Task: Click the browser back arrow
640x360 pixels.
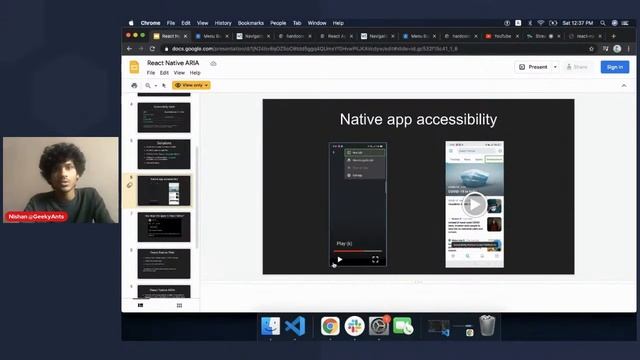Action: pyautogui.click(x=129, y=49)
